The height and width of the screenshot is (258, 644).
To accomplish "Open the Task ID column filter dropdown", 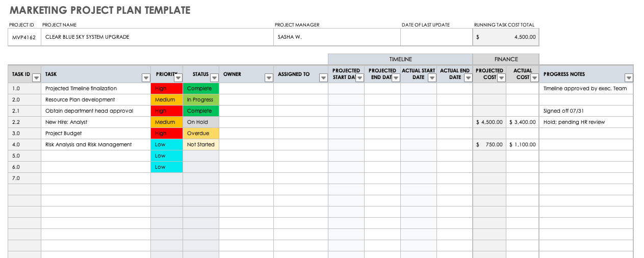I will [36, 78].
